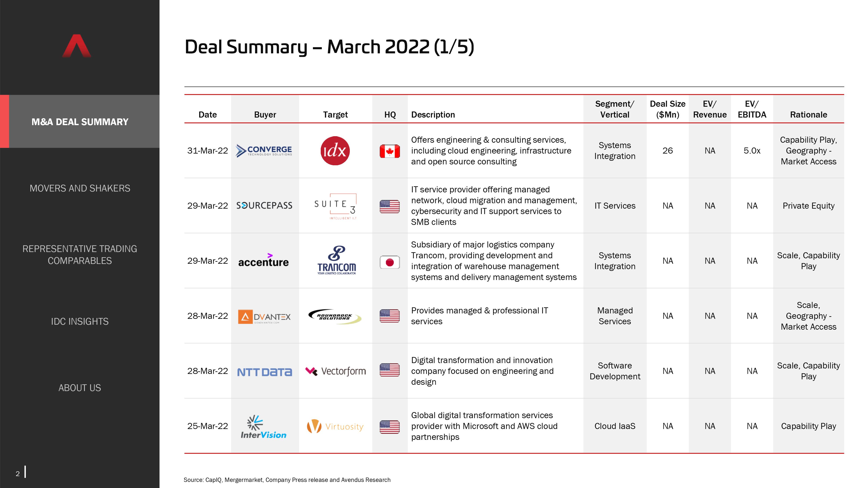This screenshot has width=868, height=488.
Task: Click the Date column header
Action: (208, 115)
